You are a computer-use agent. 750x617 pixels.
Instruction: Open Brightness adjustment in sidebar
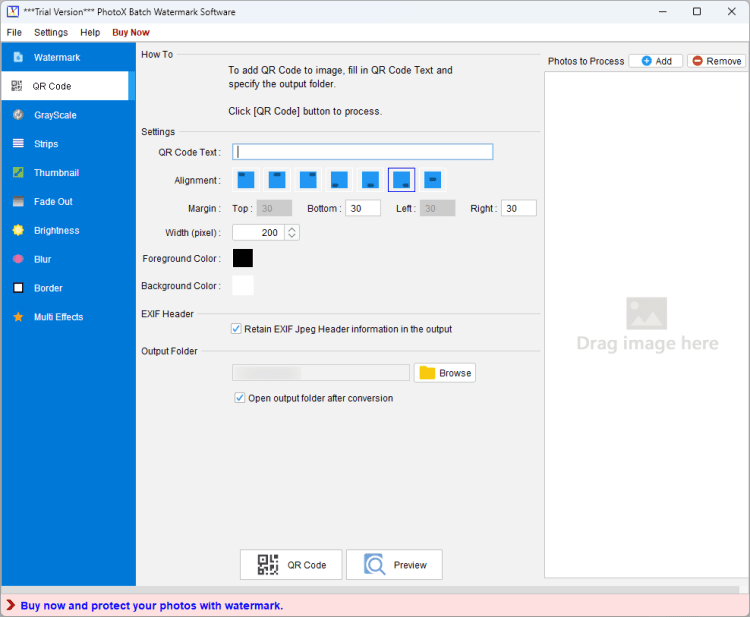pos(68,231)
